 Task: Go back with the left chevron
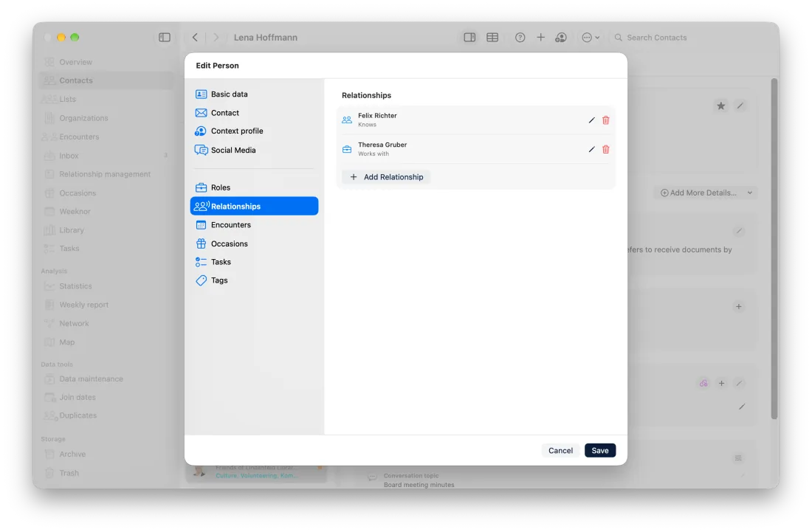click(195, 37)
